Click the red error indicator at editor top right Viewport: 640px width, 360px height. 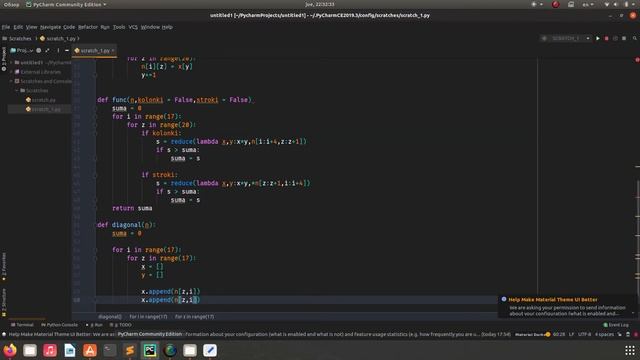pyautogui.click(x=637, y=60)
